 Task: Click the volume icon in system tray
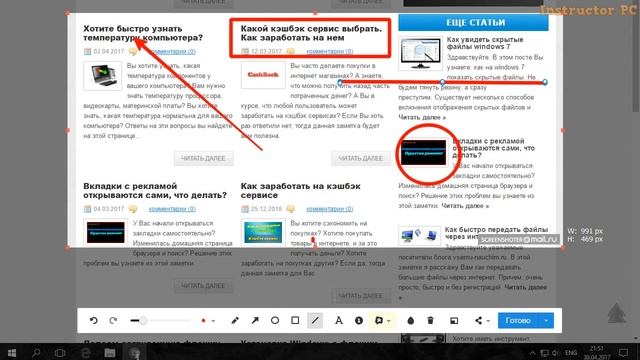click(556, 353)
